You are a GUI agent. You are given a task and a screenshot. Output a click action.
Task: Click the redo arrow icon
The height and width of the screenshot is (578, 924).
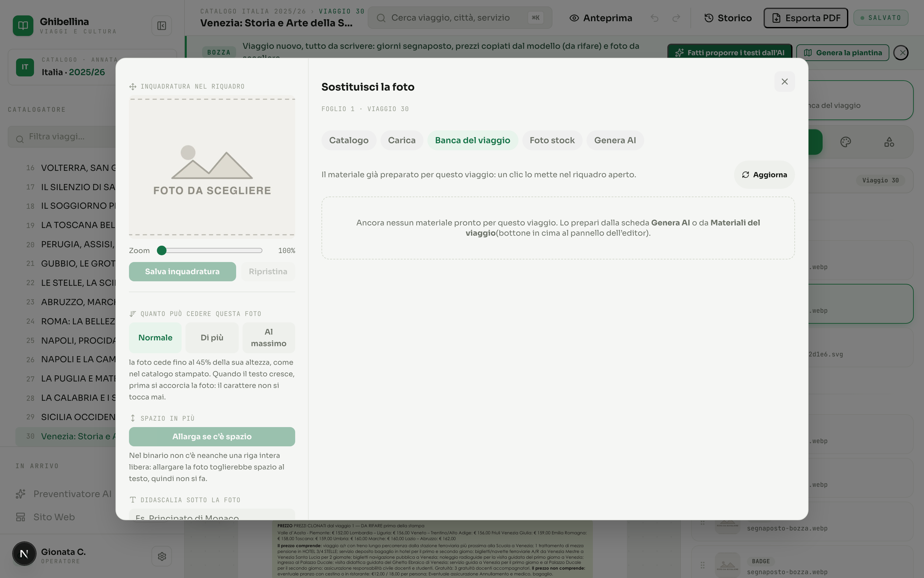(x=676, y=18)
